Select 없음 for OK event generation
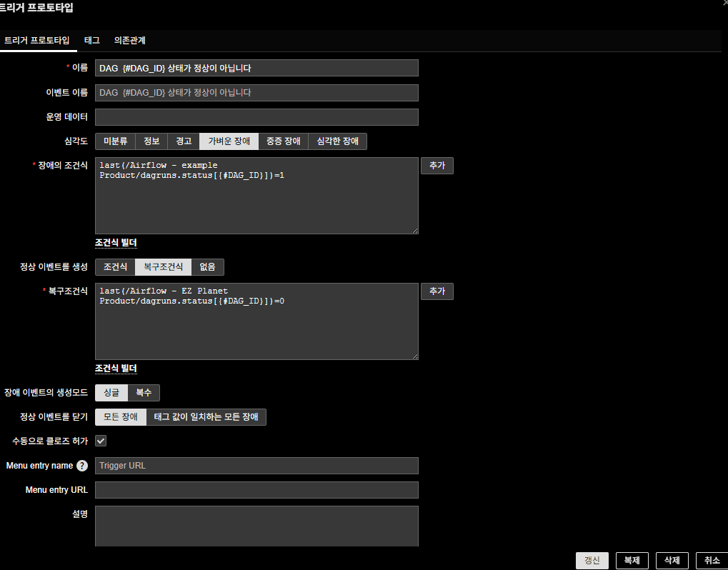The image size is (728, 570). click(x=208, y=267)
